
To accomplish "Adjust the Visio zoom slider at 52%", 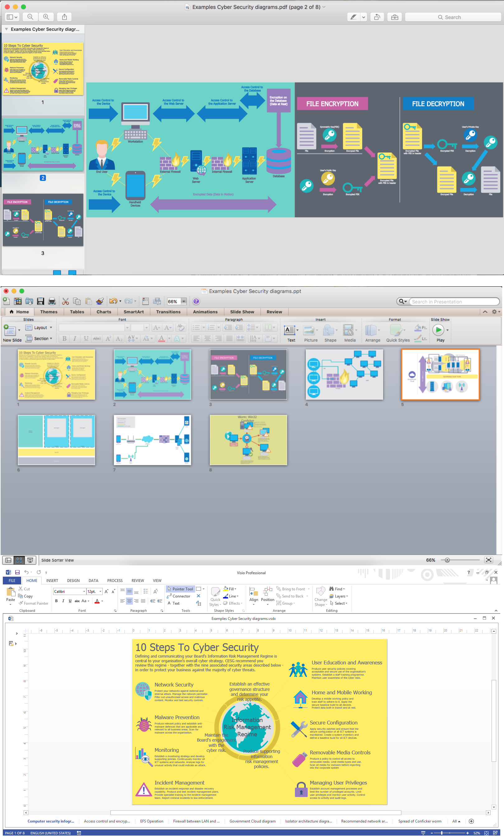I will pyautogui.click(x=441, y=833).
